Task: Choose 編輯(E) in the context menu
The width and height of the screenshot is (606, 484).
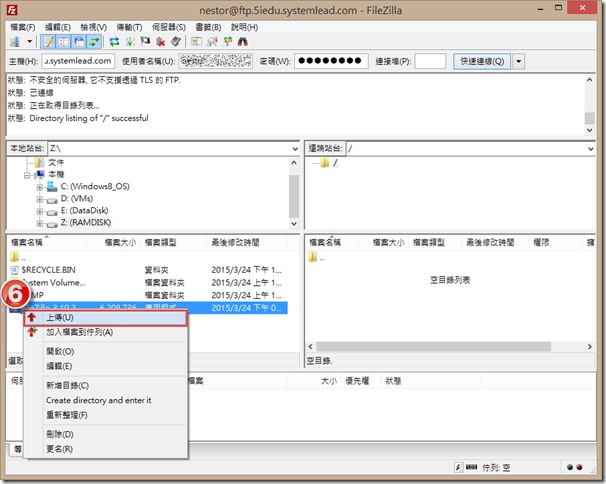Action: coord(106,366)
